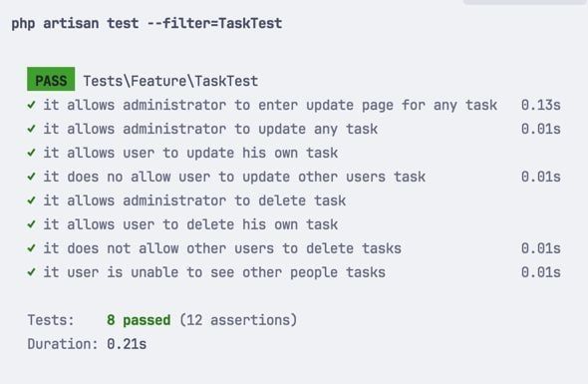Click checkmark beside other users delete tasks
The height and width of the screenshot is (384, 588).
pyautogui.click(x=32, y=248)
